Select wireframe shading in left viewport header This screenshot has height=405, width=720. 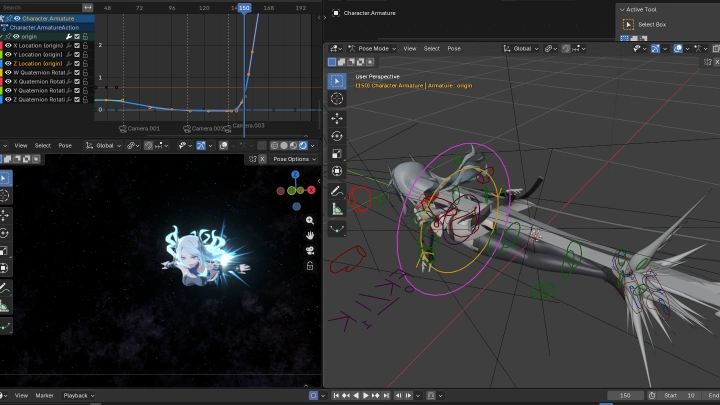(274, 146)
